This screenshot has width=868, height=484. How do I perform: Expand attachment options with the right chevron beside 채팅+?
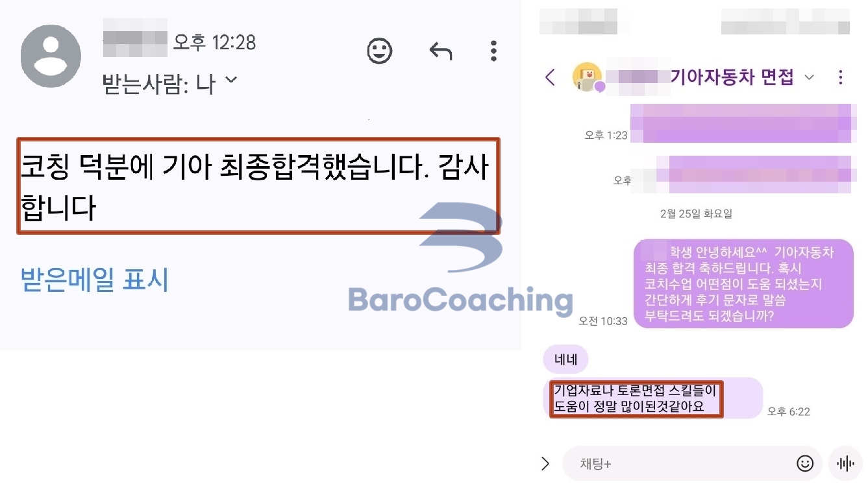click(545, 463)
